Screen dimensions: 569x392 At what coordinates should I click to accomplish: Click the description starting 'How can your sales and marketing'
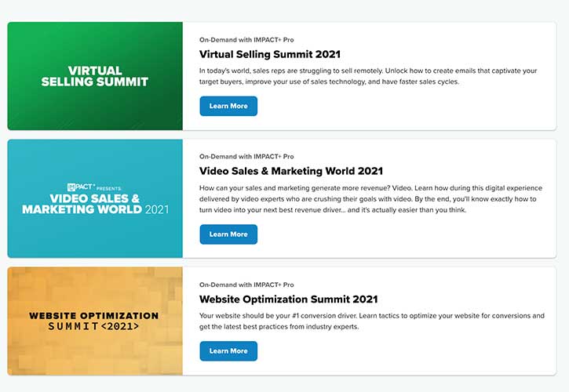coord(370,198)
